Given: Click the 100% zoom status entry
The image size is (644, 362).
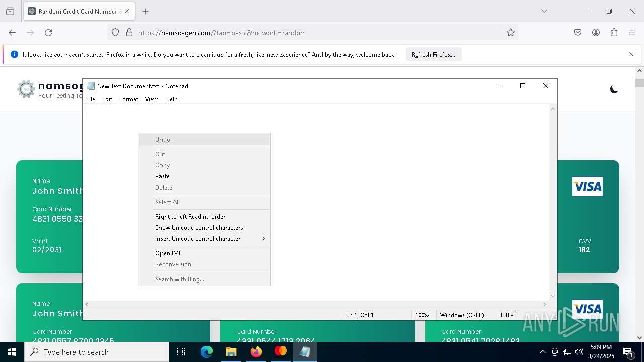Looking at the screenshot, I should point(422,315).
